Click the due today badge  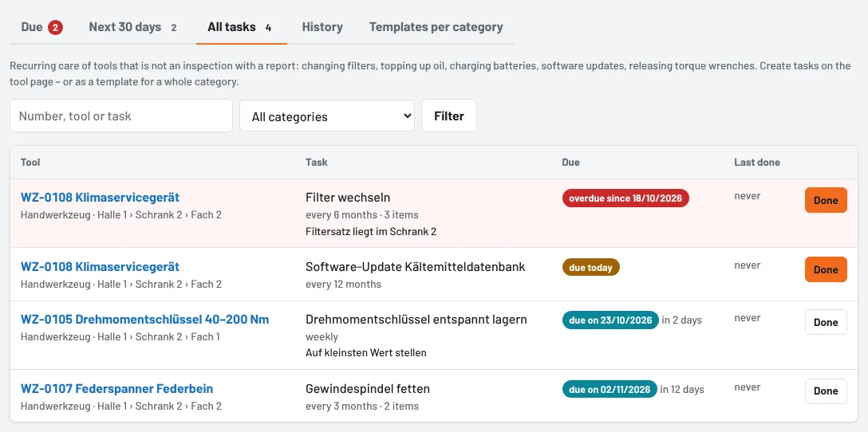590,267
